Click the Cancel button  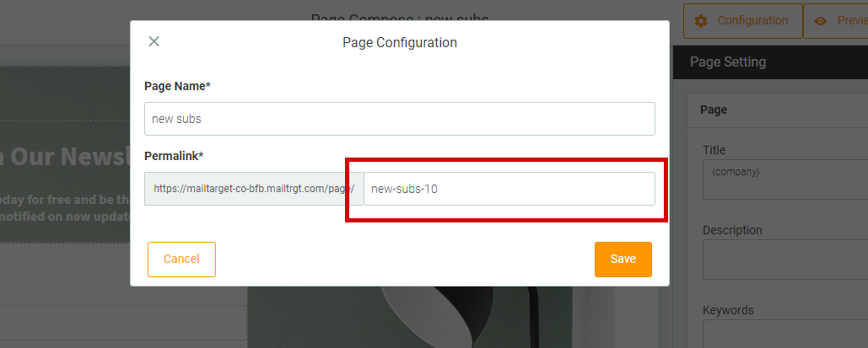point(181,259)
